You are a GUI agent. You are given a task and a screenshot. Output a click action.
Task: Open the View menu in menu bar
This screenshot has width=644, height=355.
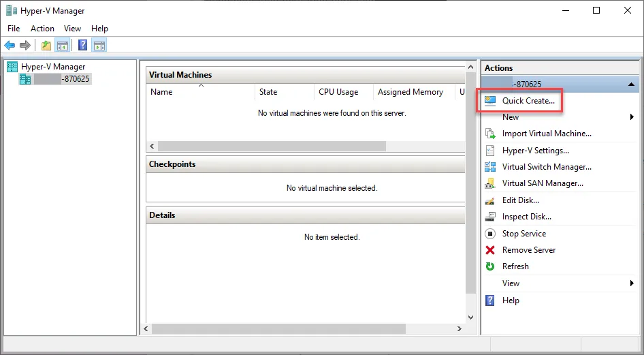[72, 29]
